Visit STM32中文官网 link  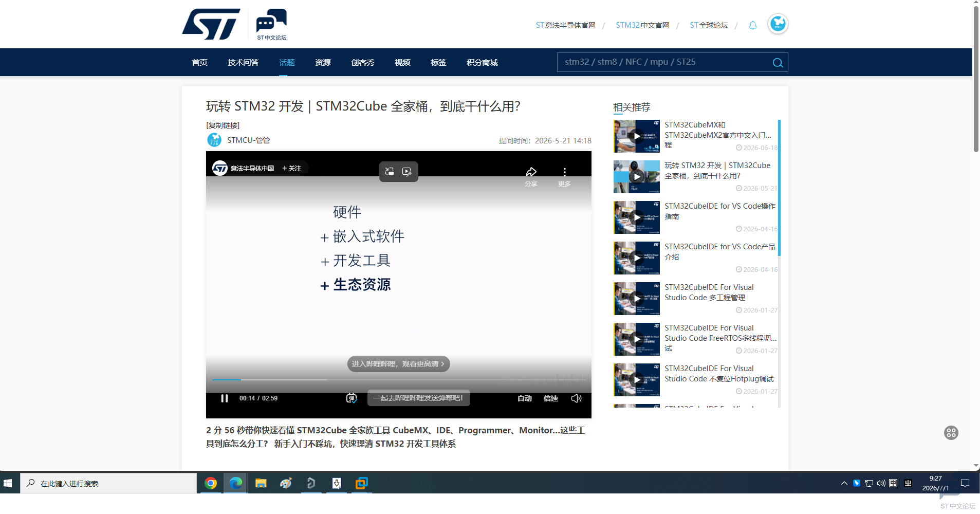(x=642, y=25)
